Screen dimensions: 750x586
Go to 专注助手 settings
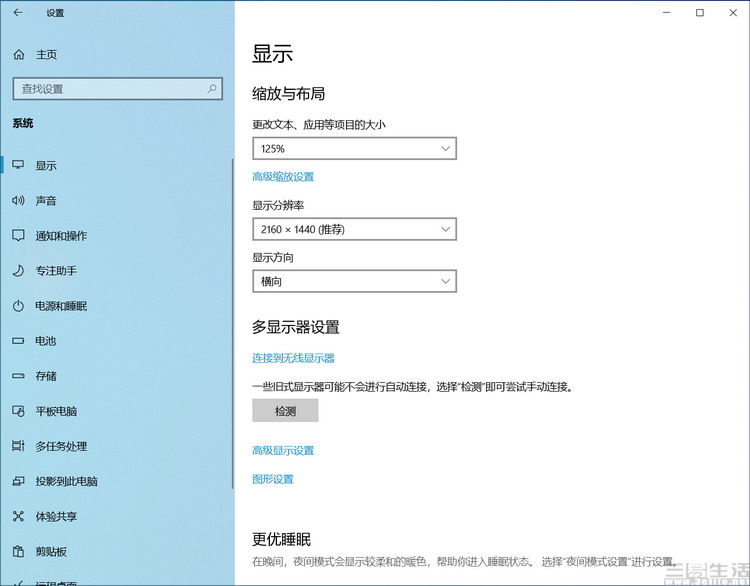pyautogui.click(x=56, y=271)
